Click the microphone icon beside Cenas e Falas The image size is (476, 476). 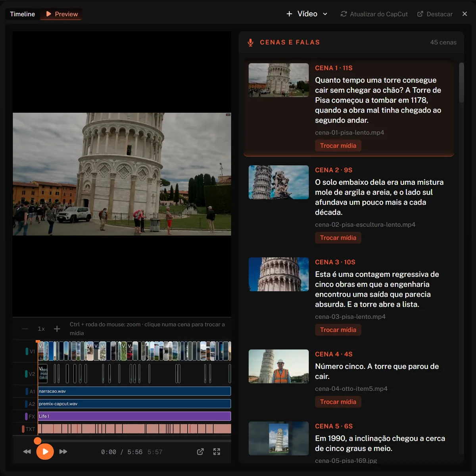coord(250,42)
